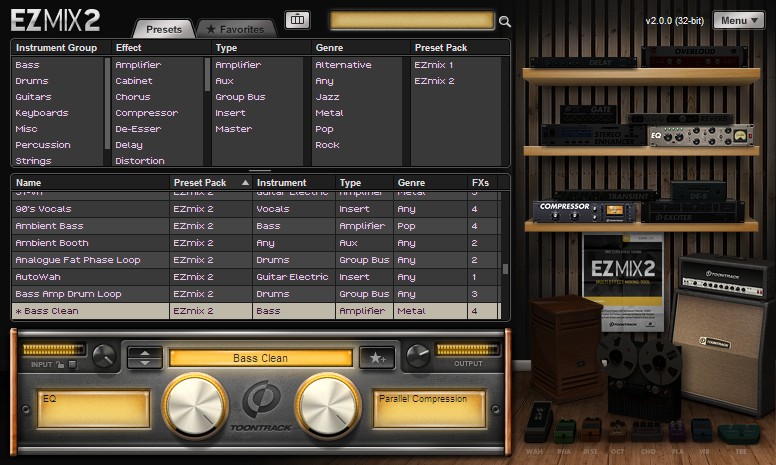776x465 pixels.
Task: Click the preset list vertical scrollbar
Action: tap(505, 269)
